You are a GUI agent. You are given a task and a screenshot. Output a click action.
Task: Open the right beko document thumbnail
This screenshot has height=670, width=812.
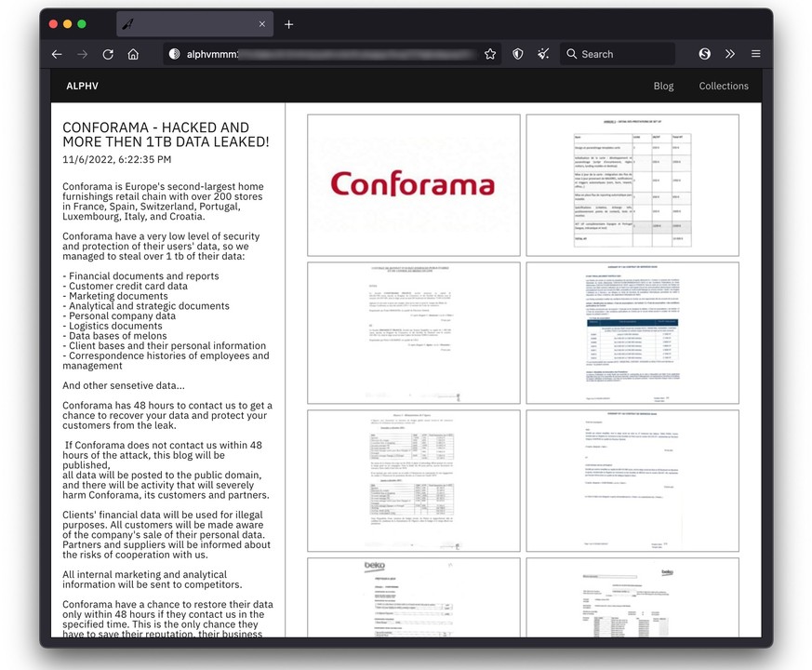(x=632, y=597)
